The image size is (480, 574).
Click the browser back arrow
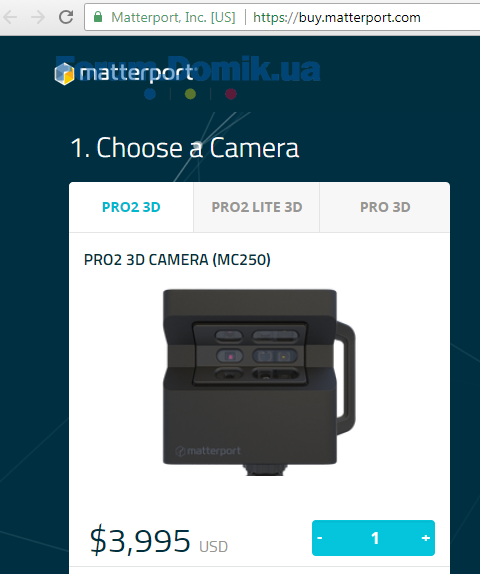coord(10,17)
